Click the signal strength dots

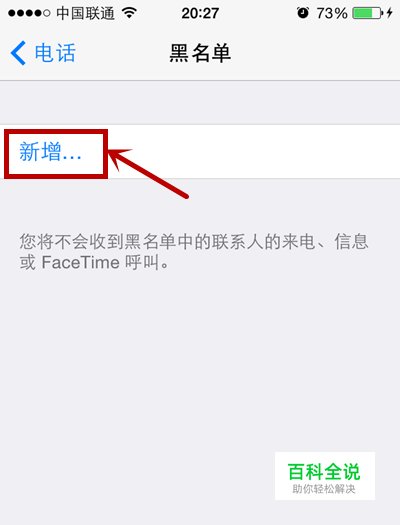29,13
